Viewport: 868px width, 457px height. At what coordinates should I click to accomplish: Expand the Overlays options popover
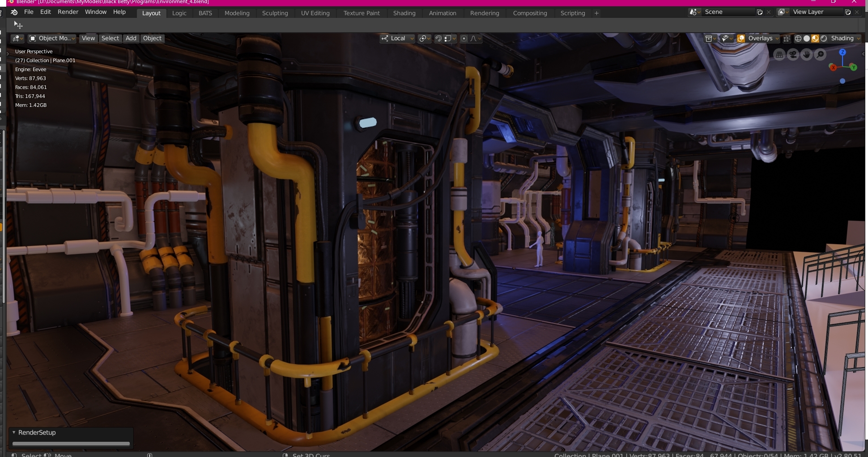(763, 38)
